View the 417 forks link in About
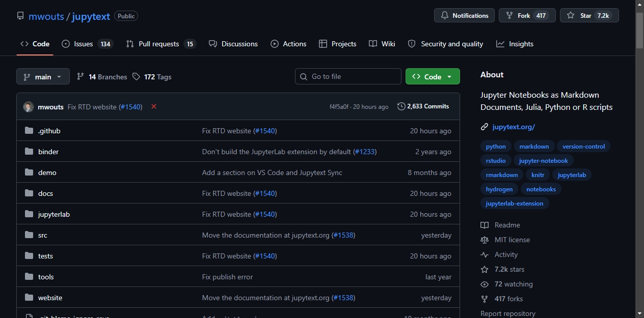This screenshot has height=318, width=644. pos(502,299)
